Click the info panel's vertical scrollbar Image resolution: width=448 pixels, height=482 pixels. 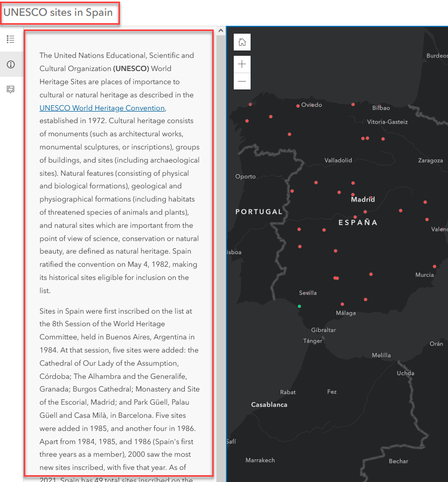point(220,253)
